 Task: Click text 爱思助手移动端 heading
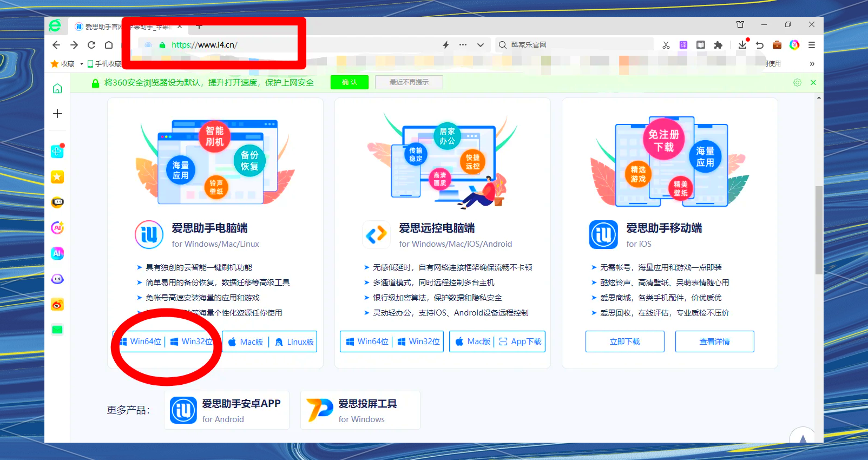pos(664,228)
